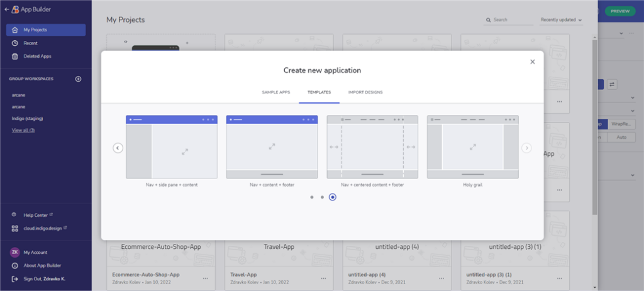Click the Sign Out arrow icon

[15, 278]
